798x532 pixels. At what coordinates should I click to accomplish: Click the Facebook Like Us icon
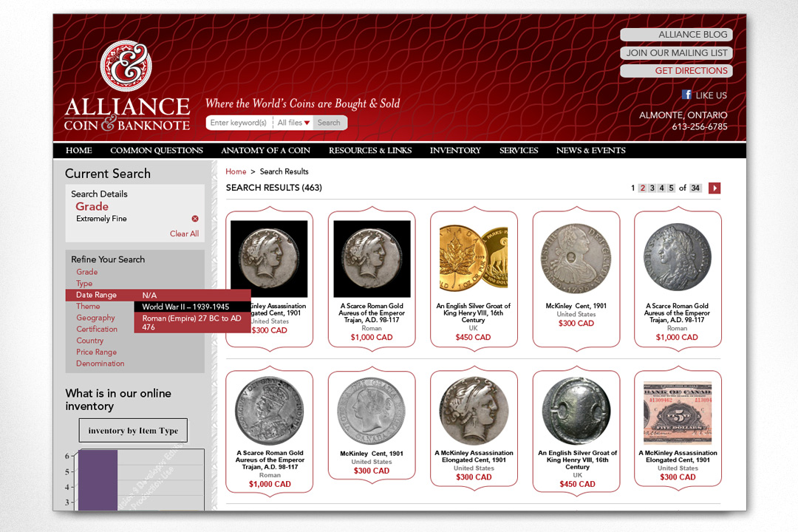point(686,95)
